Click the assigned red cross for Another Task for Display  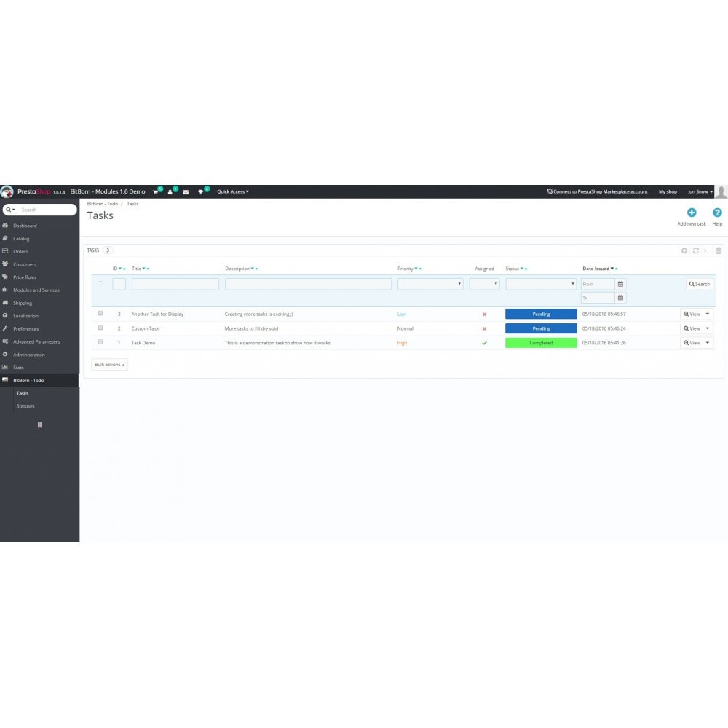point(484,314)
